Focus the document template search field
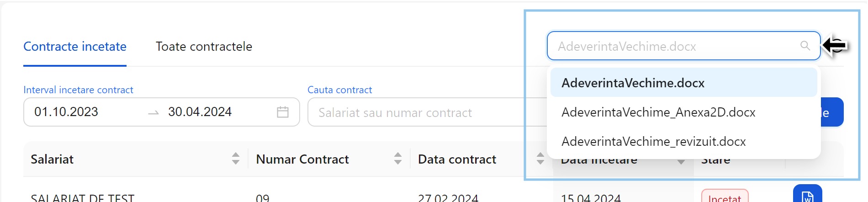 676,46
